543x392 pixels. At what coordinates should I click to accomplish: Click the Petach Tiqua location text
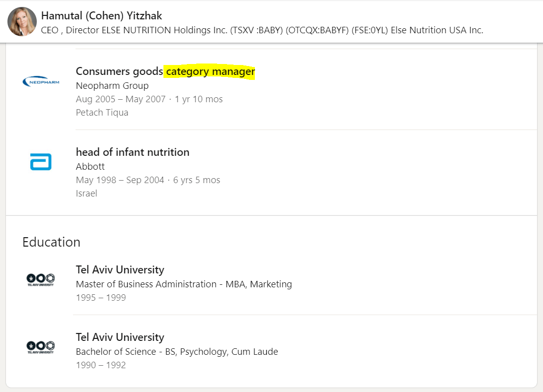click(x=102, y=113)
